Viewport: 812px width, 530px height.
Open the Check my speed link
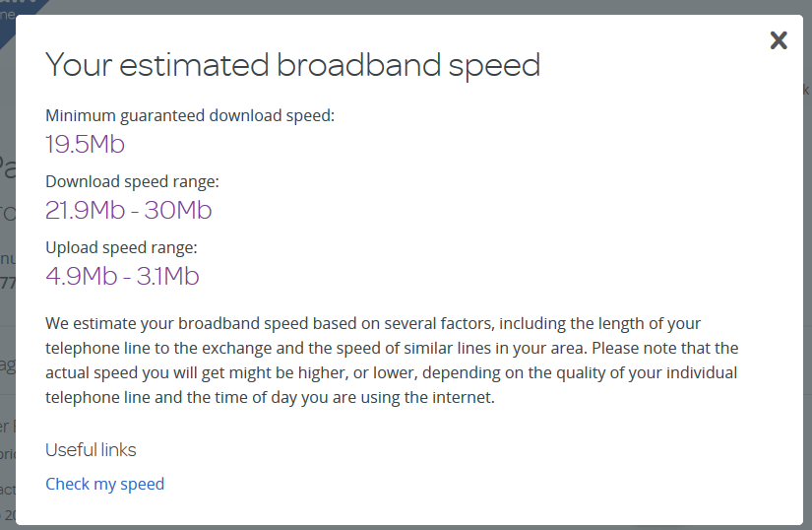[x=104, y=484]
